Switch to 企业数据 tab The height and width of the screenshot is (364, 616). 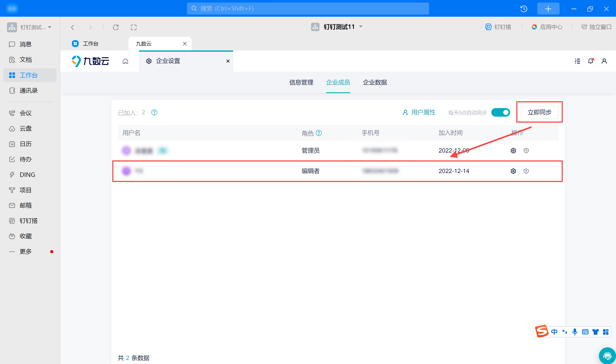click(375, 82)
